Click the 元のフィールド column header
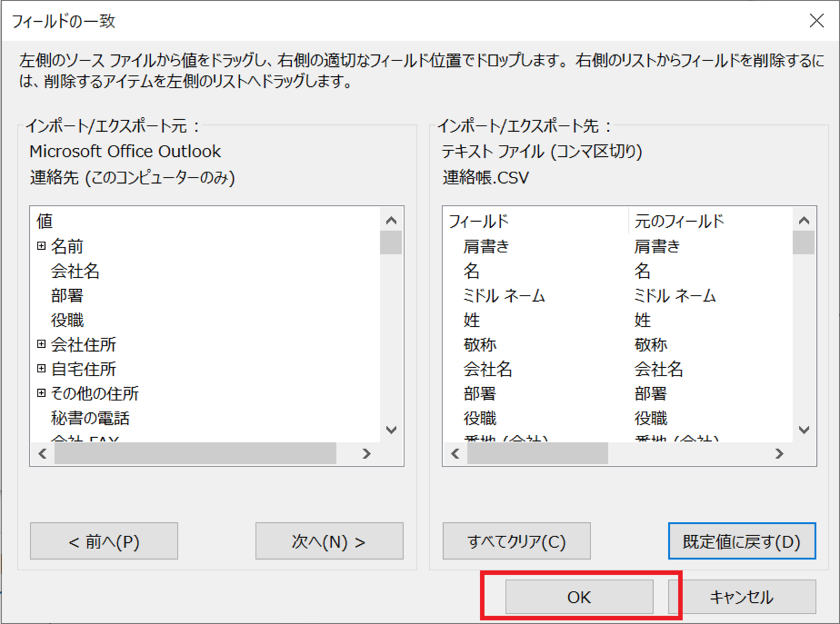The height and width of the screenshot is (624, 840). coord(679,221)
